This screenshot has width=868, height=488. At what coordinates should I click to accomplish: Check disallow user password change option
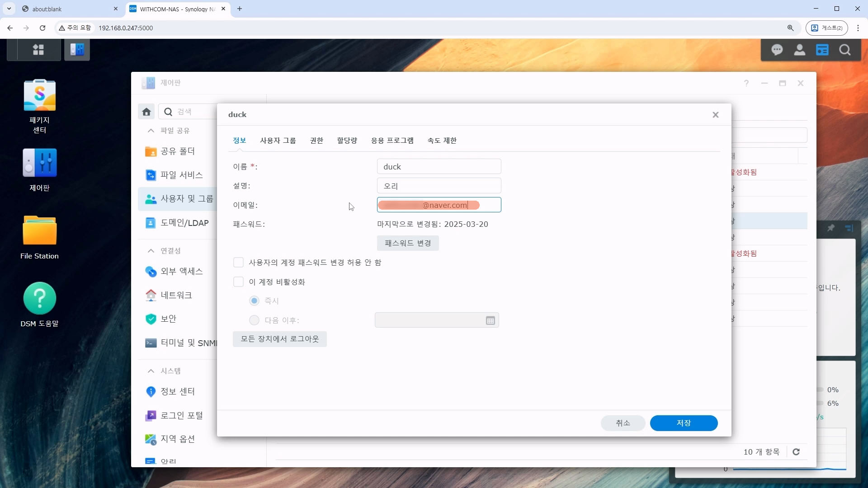coord(238,263)
